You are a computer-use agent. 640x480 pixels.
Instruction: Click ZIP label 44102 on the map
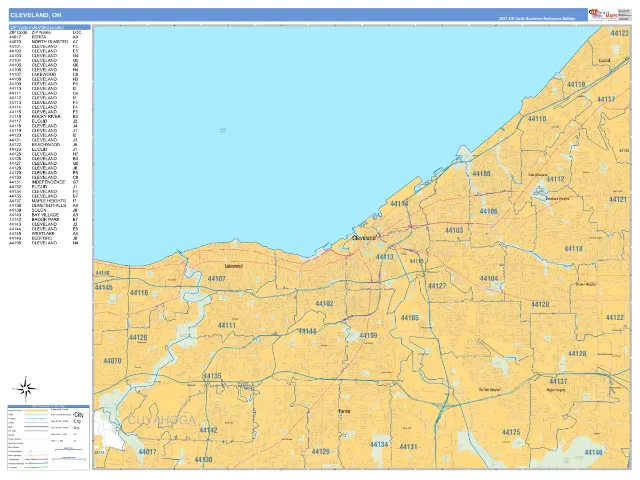click(324, 304)
